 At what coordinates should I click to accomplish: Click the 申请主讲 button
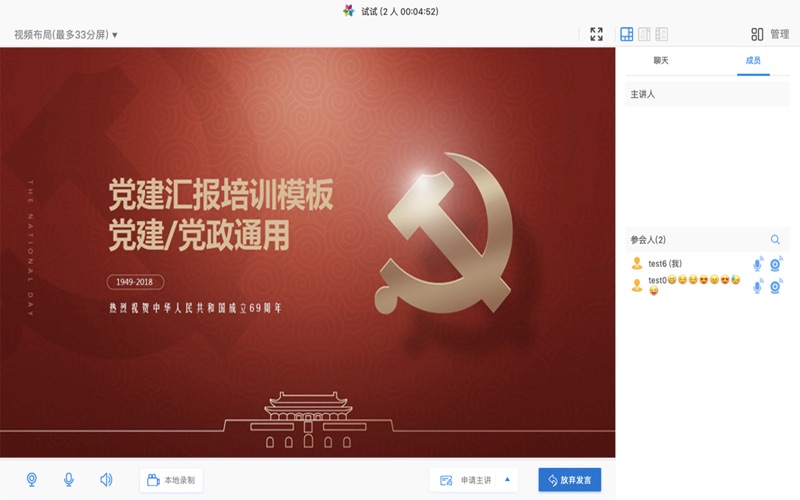[465, 480]
